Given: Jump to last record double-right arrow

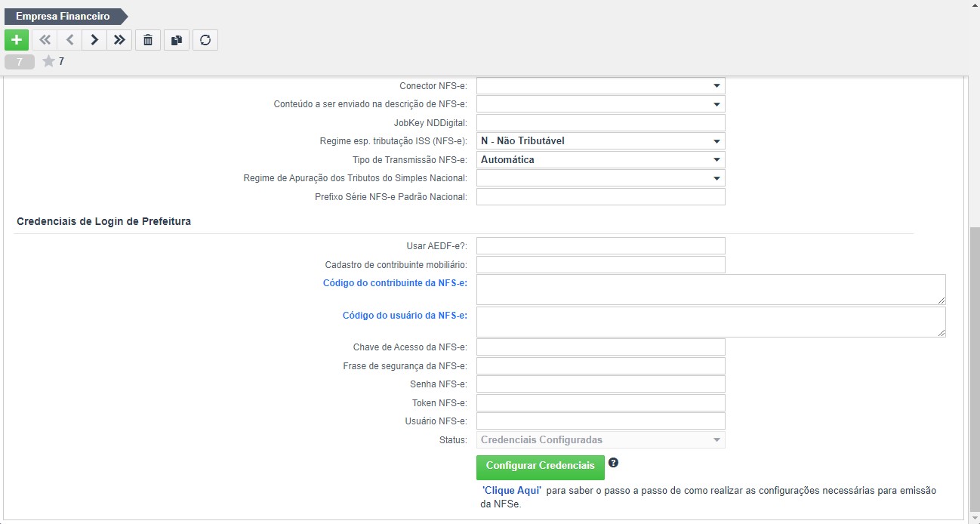Looking at the screenshot, I should click(x=119, y=40).
